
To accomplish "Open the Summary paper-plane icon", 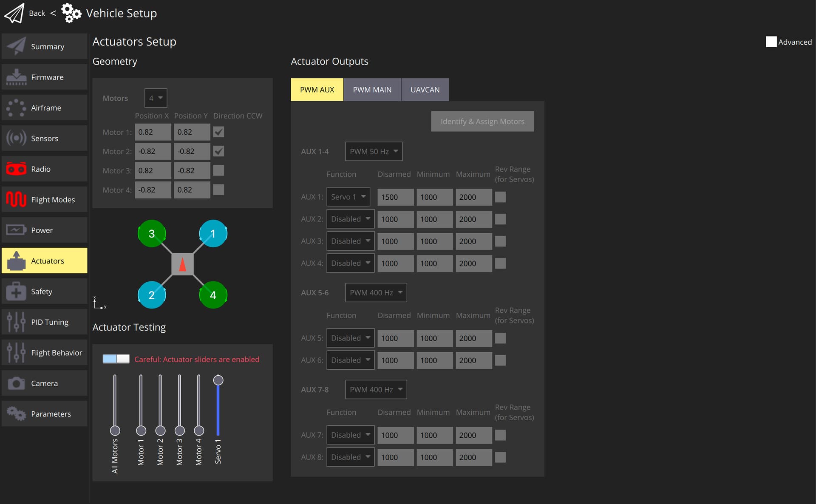I will click(x=16, y=46).
